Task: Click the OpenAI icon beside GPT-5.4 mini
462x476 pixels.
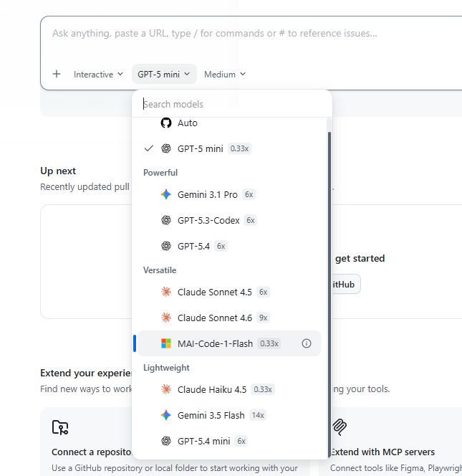Action: tap(166, 441)
